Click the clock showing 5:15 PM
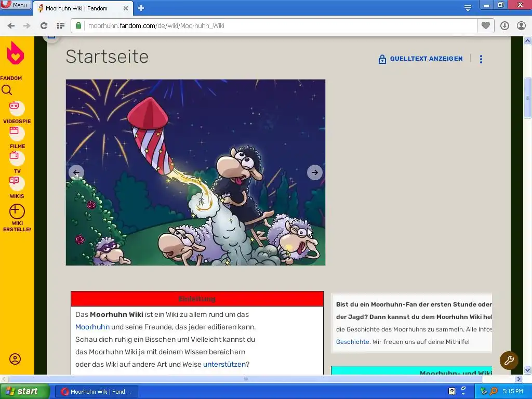Image resolution: width=532 pixels, height=399 pixels. click(x=512, y=392)
